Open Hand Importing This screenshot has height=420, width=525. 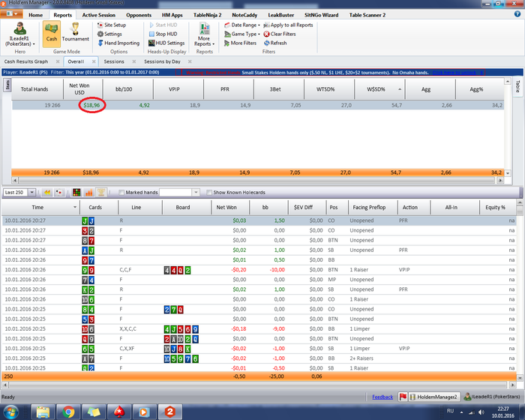point(118,43)
